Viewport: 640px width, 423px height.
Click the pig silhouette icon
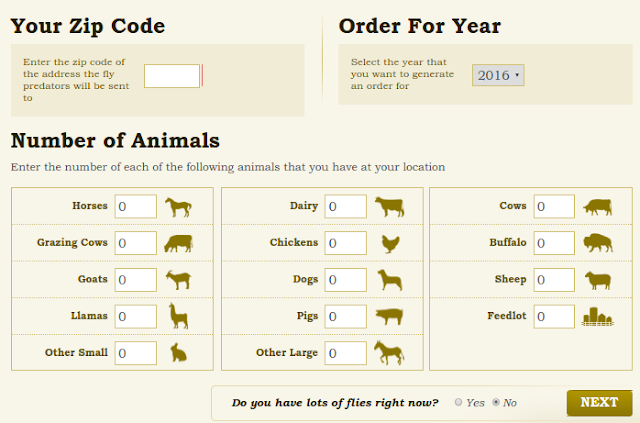click(389, 316)
